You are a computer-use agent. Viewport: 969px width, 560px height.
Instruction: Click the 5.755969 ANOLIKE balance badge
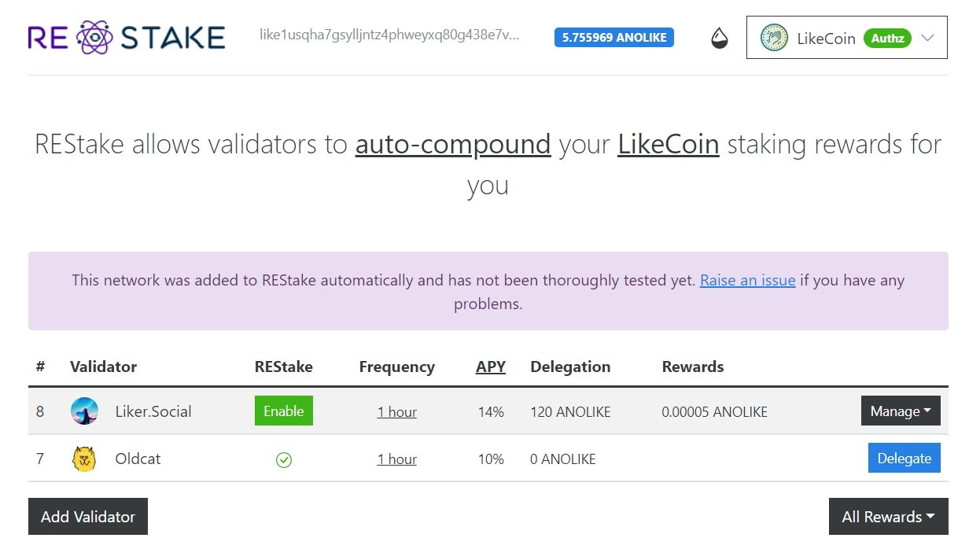pyautogui.click(x=613, y=37)
